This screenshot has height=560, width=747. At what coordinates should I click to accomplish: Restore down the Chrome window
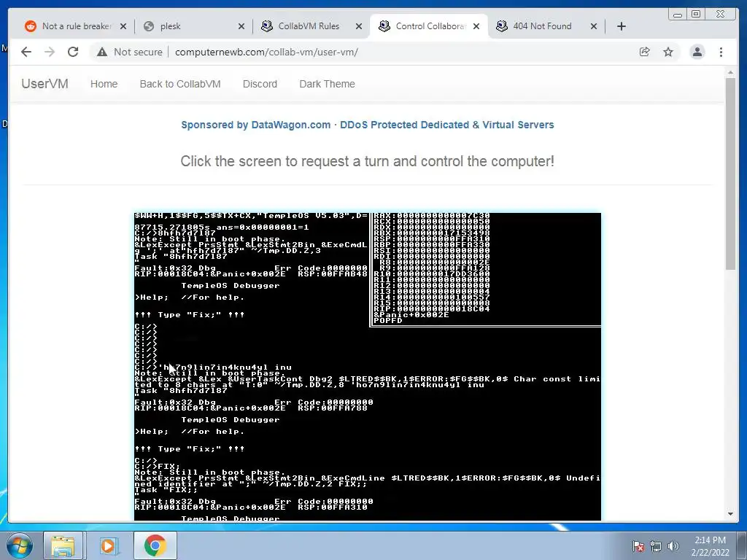tap(696, 15)
